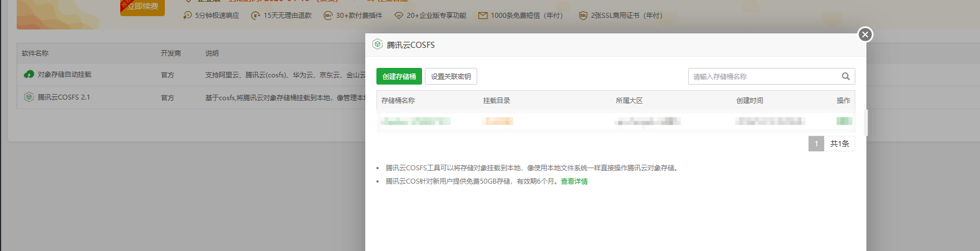Click the 开发商 column header

[171, 53]
